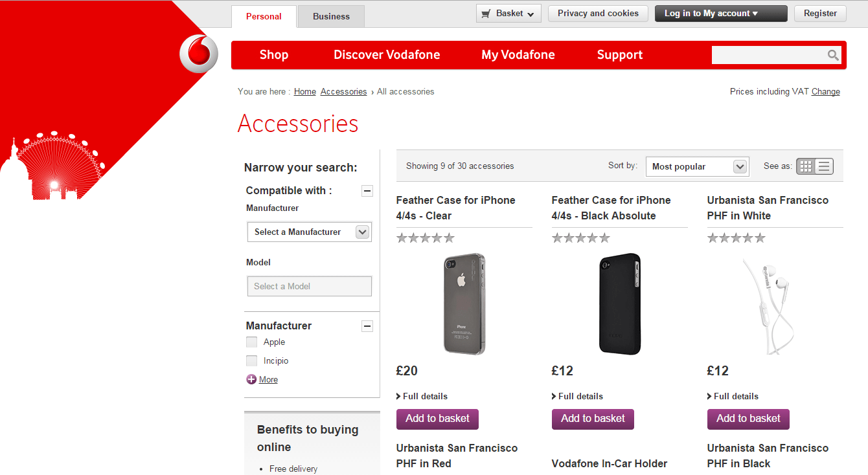
Task: Tick the Apple manufacturer checkbox
Action: (251, 342)
